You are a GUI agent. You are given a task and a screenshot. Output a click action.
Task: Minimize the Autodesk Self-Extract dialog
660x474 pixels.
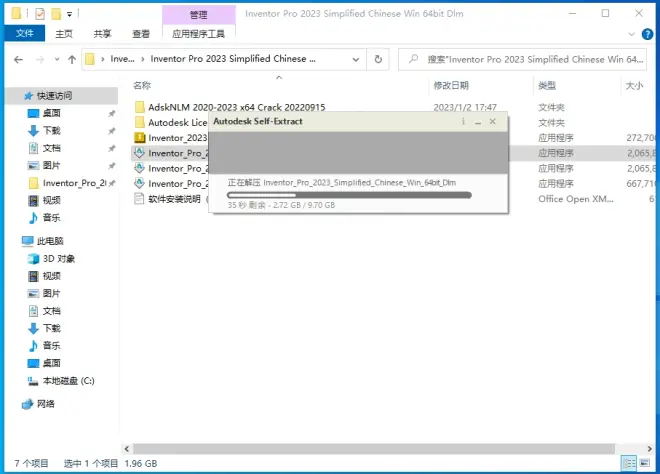(x=478, y=122)
